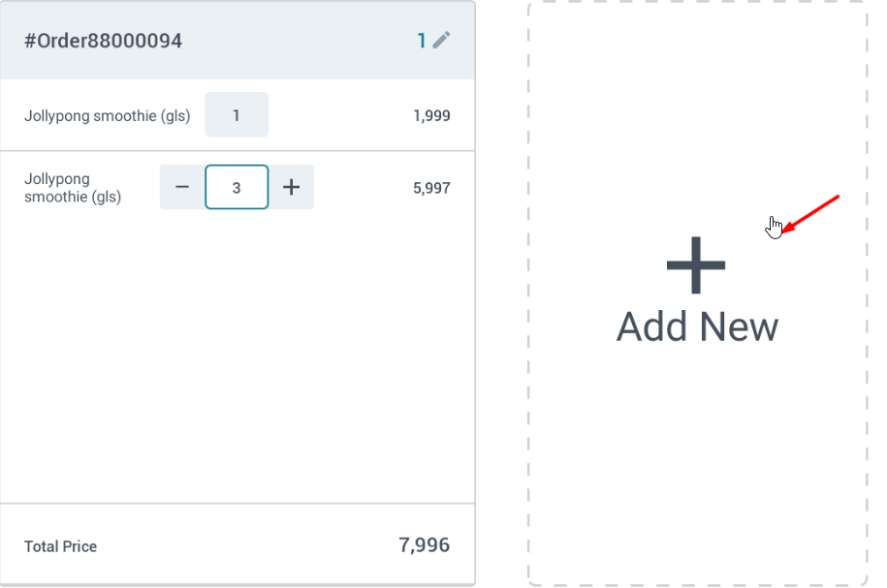Click the 5,997 line price
Viewport: 887px width, 588px height.
[x=431, y=188]
